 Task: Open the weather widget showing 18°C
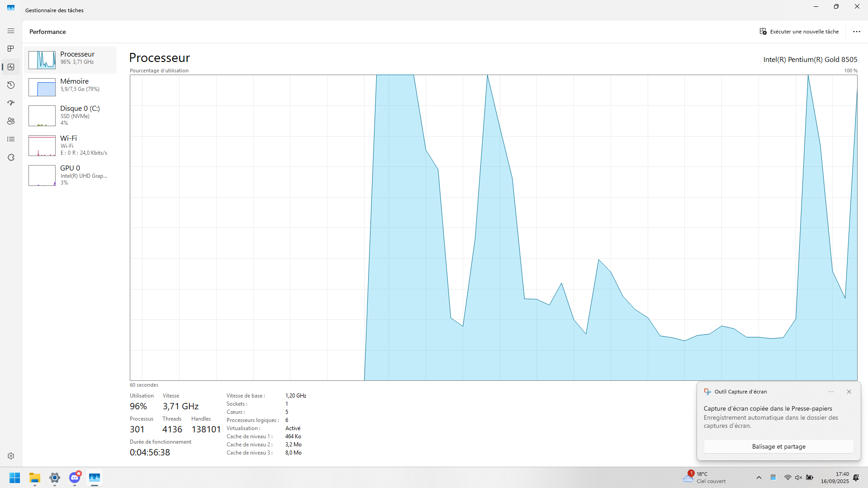705,477
